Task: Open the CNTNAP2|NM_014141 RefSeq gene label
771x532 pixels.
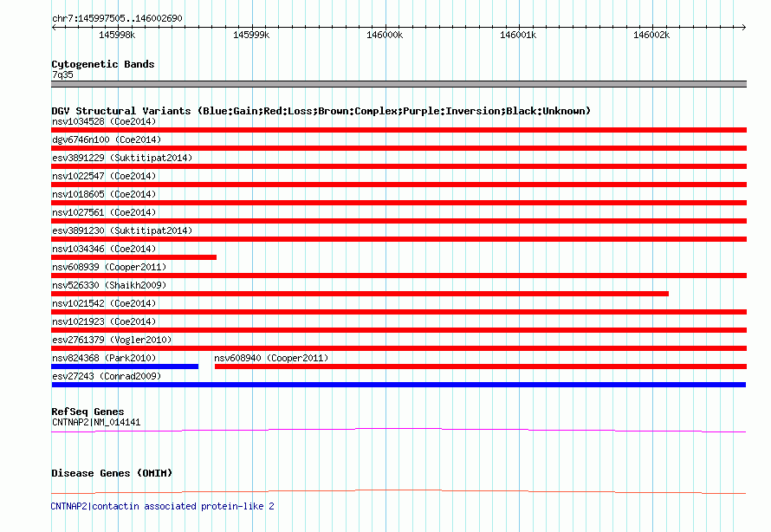Action: pyautogui.click(x=96, y=422)
